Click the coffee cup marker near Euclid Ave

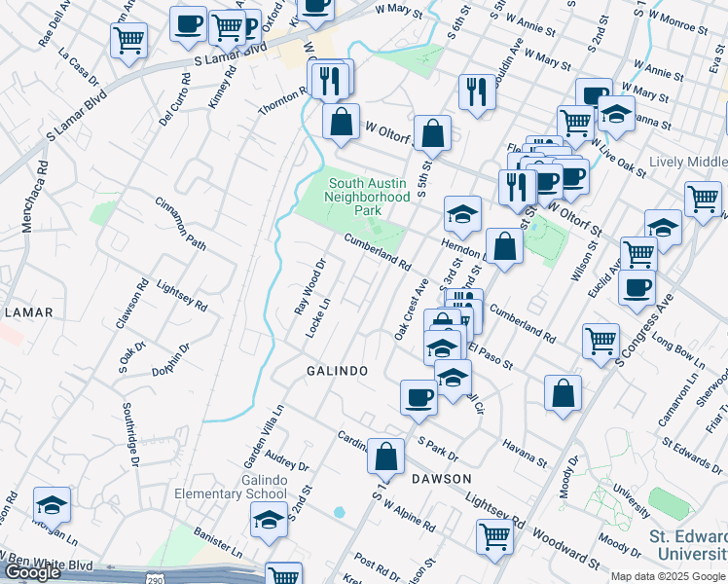click(637, 288)
